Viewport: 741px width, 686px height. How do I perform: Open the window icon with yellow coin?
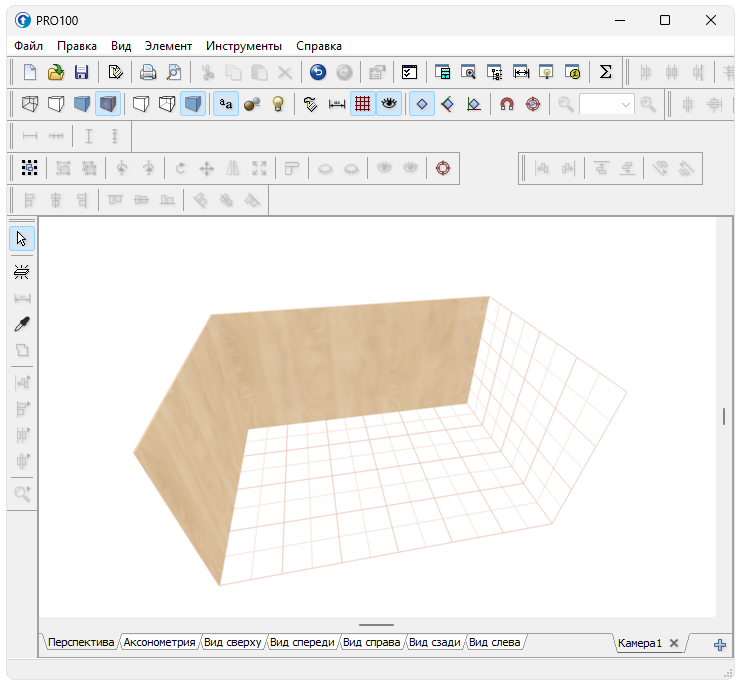pos(572,72)
